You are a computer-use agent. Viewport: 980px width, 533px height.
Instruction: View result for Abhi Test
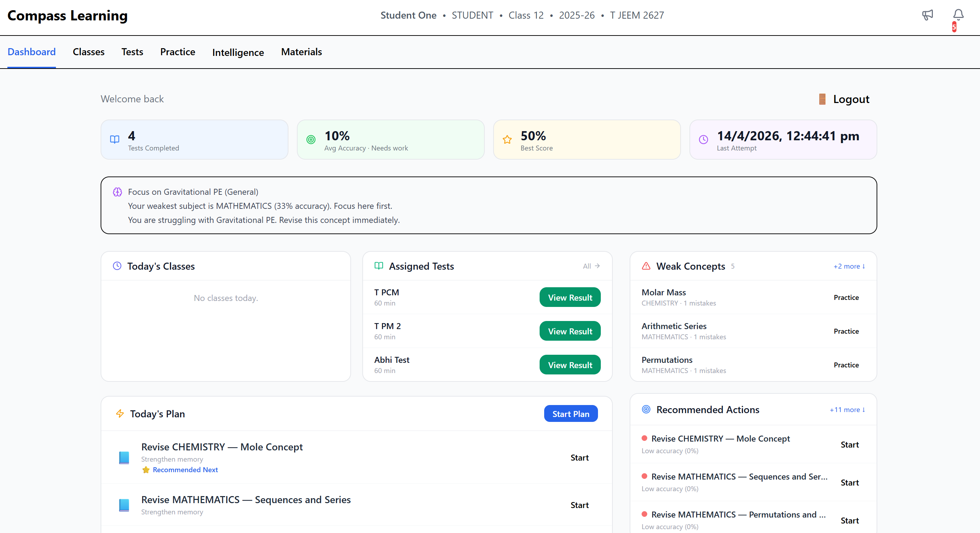tap(570, 365)
